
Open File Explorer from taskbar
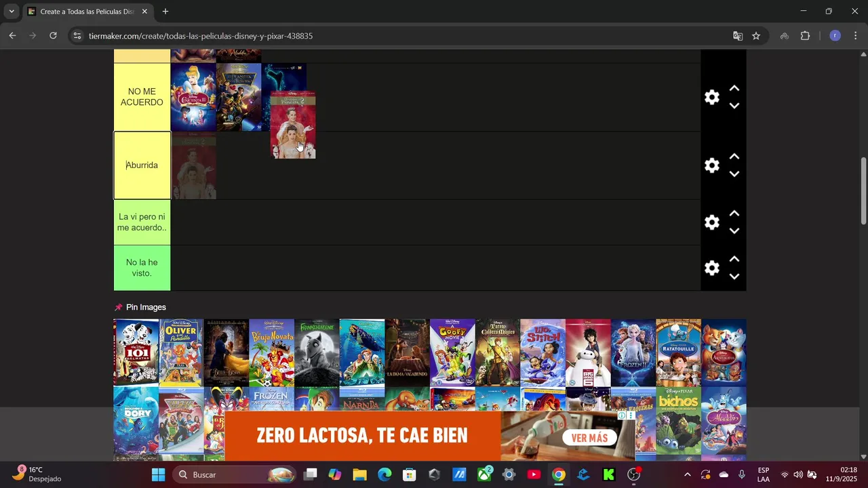(x=359, y=474)
